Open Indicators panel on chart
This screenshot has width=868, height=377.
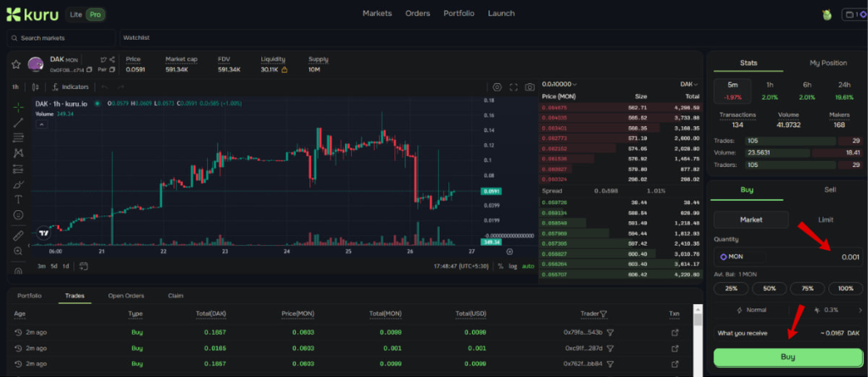coord(70,87)
